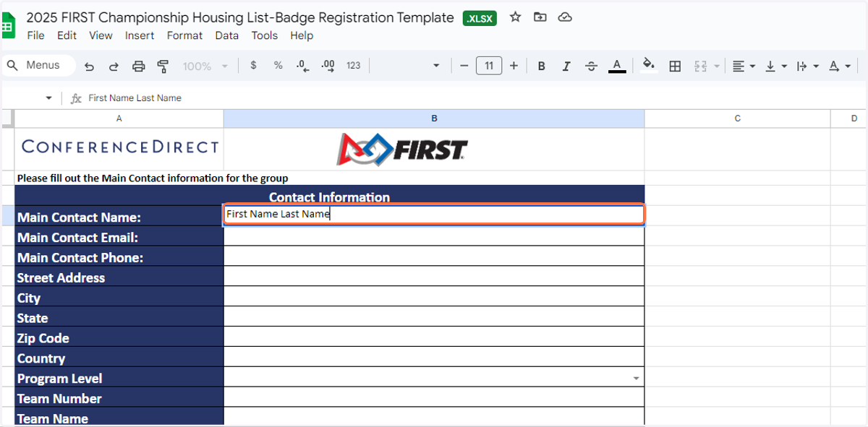Increase font size with plus

pyautogui.click(x=514, y=66)
